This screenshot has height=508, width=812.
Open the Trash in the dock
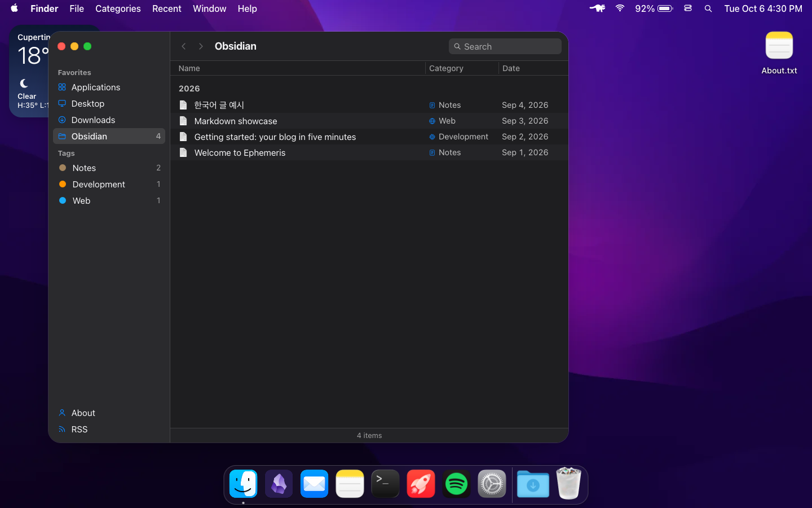pyautogui.click(x=568, y=483)
